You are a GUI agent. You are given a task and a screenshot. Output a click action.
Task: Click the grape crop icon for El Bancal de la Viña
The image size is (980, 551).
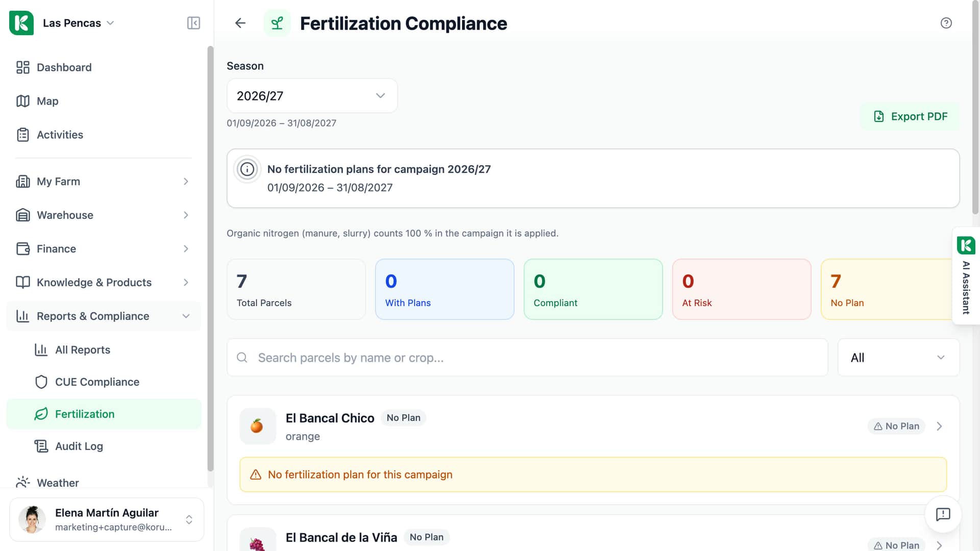point(257,544)
